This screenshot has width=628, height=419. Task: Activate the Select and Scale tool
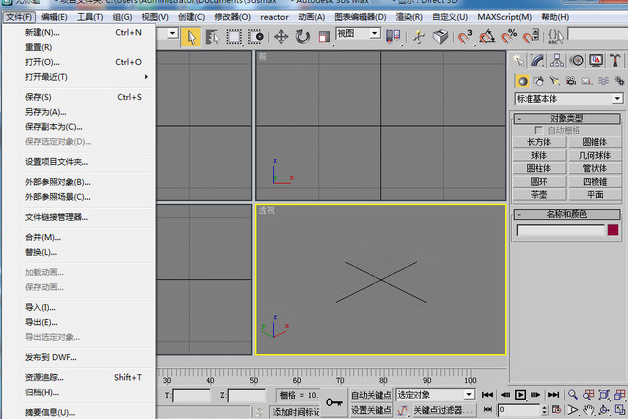(324, 37)
